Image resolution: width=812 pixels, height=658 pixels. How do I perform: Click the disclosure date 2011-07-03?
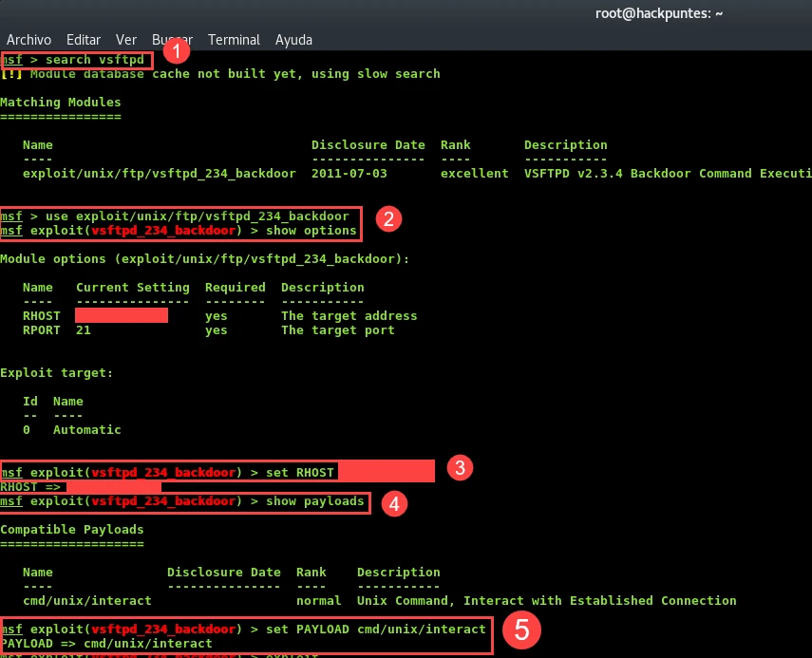(349, 174)
